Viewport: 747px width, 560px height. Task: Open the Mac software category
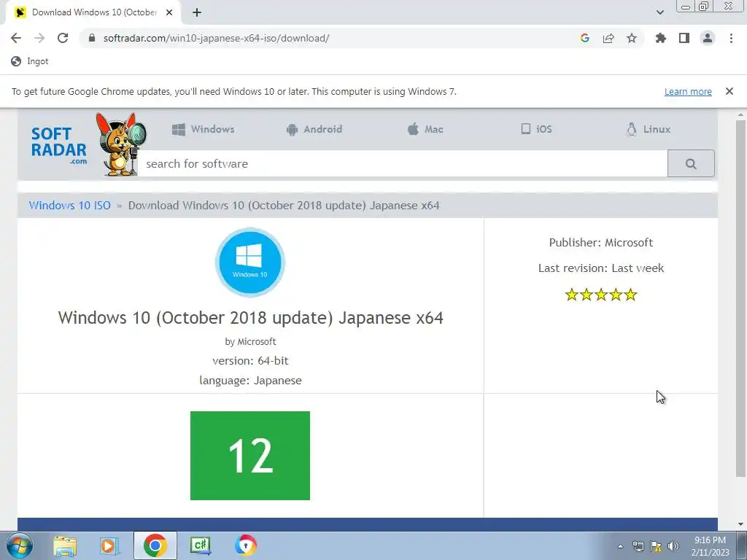coord(425,129)
